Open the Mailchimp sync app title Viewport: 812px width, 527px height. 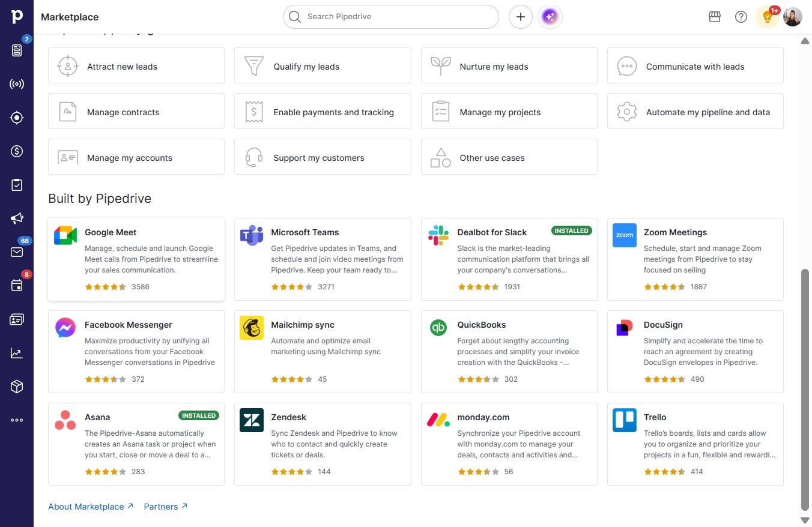click(303, 325)
